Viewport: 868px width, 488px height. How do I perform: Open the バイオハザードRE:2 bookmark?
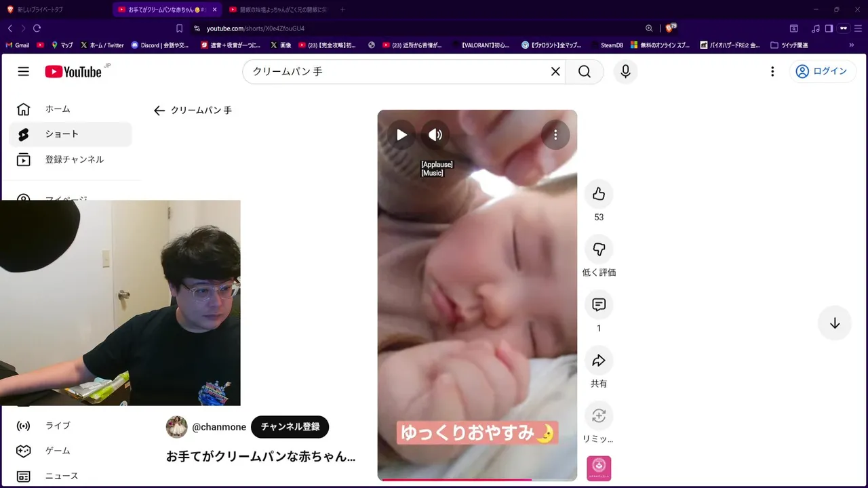[729, 45]
